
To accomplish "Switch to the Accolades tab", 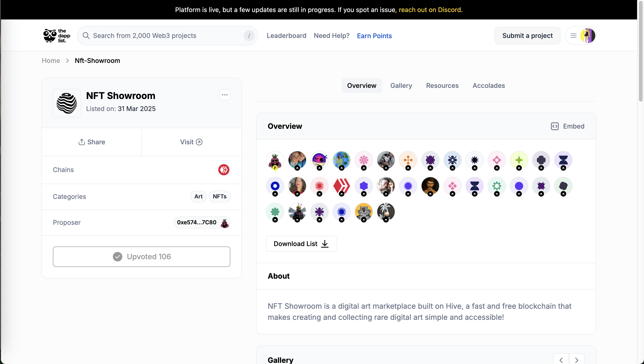I will coord(489,86).
